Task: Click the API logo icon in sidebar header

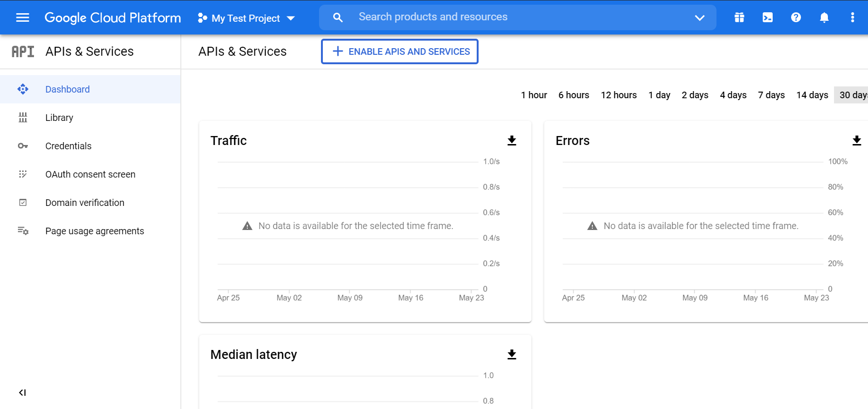Action: coord(23,51)
